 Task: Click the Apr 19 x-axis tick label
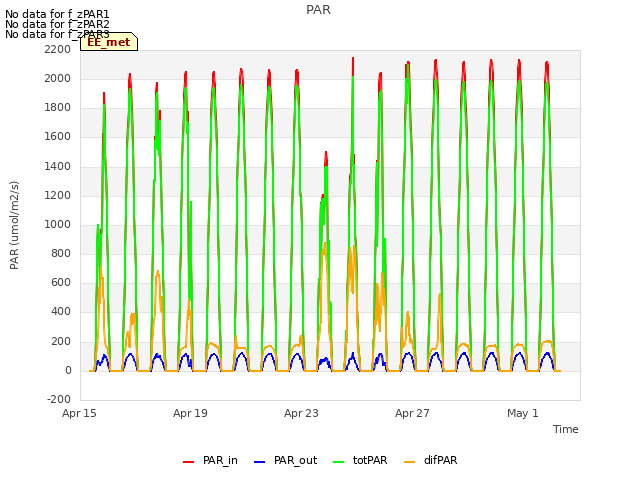click(190, 413)
